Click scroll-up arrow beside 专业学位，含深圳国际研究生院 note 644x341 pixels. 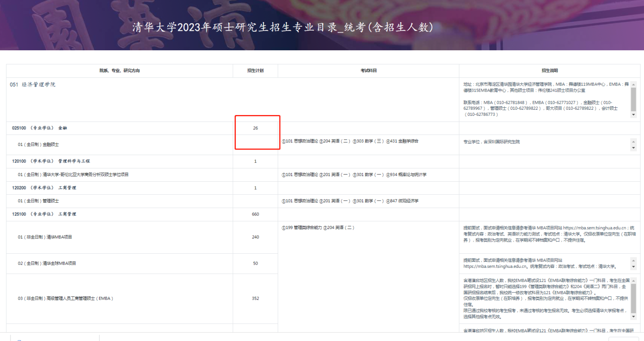[634, 142]
